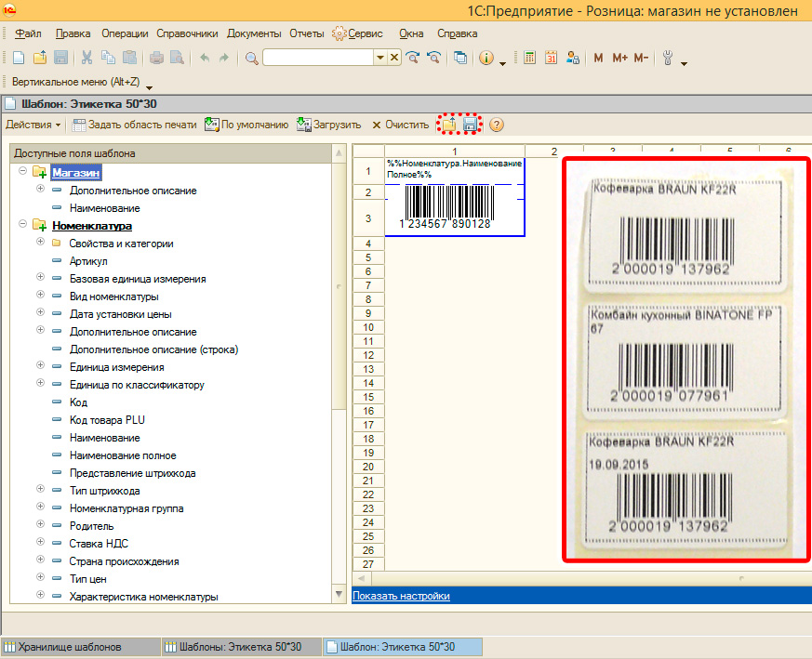
Task: Collapse the Магазин tree node
Action: (22, 173)
